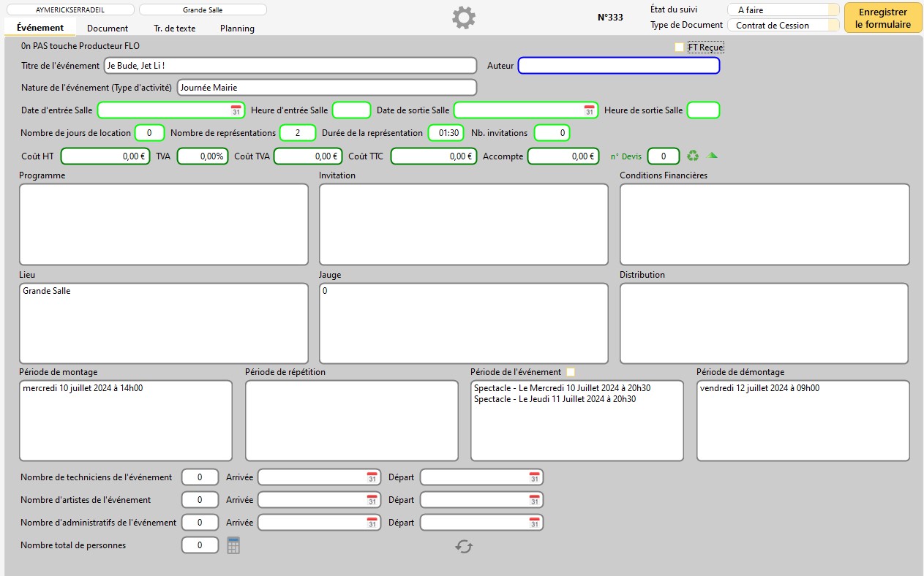Open calendar picker for Date d'entrée Salle
Image resolution: width=924 pixels, height=576 pixels.
point(236,110)
